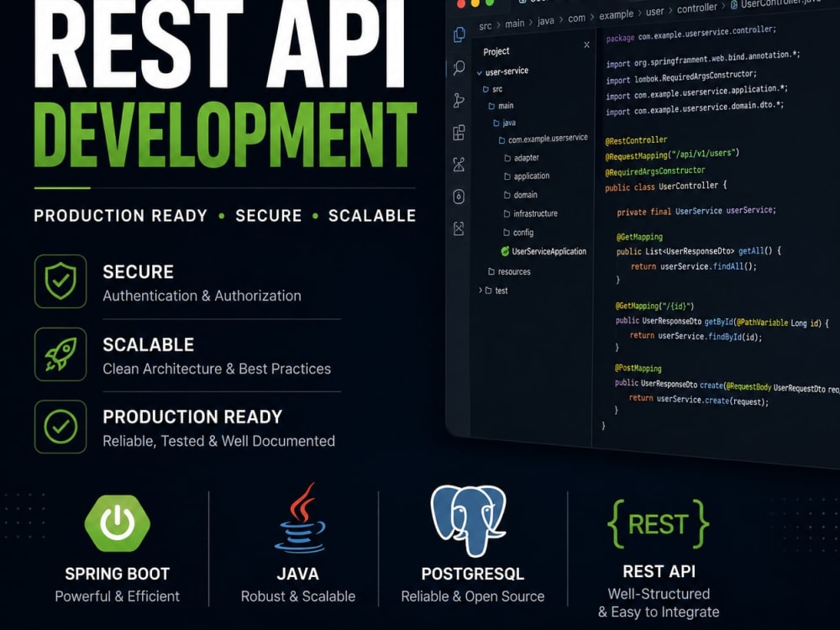This screenshot has width=840, height=630.
Task: Click the 'example' breadcrumb segment
Action: tap(616, 15)
